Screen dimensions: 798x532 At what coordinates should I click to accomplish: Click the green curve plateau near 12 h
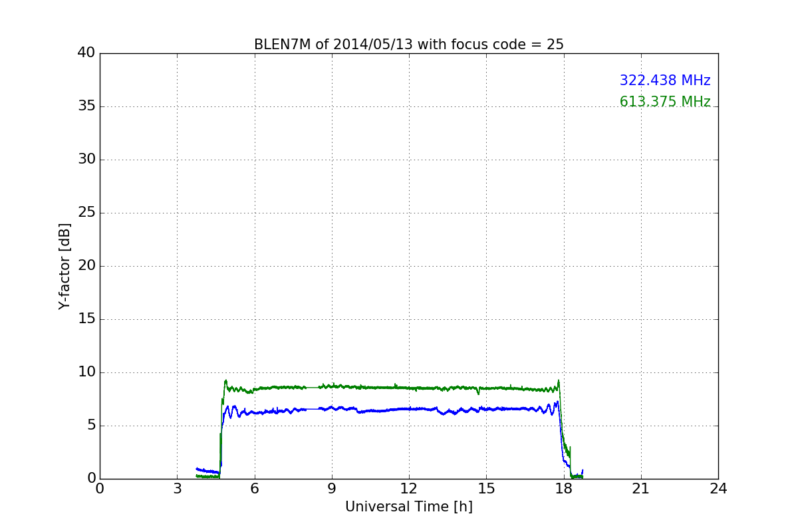[x=409, y=388]
